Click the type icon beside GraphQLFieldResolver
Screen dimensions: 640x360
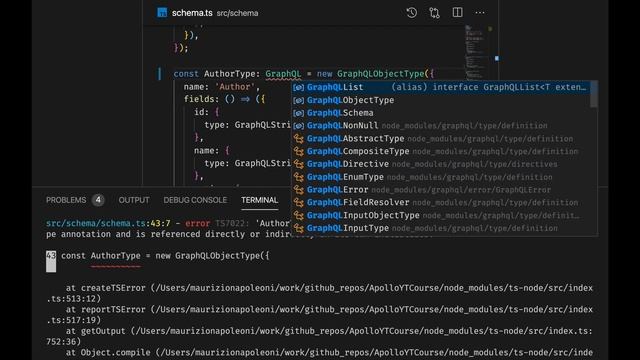[299, 203]
